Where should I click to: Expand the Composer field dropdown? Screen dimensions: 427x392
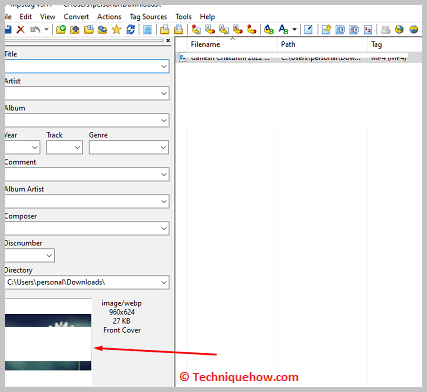coord(164,228)
